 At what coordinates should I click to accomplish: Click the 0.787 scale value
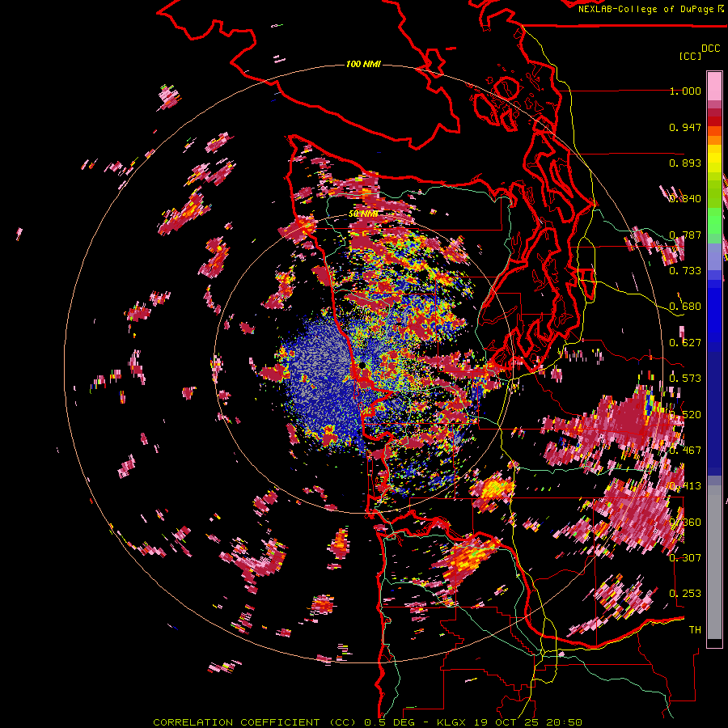pyautogui.click(x=685, y=235)
